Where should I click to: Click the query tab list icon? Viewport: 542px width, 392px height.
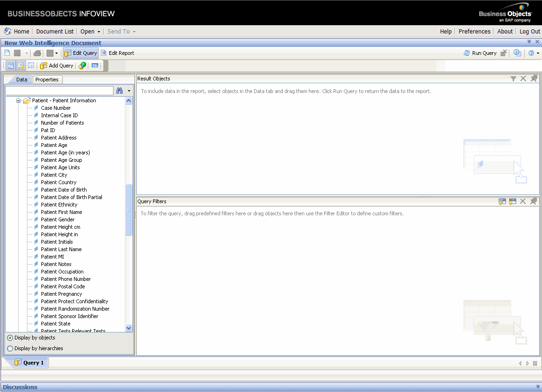tap(535, 363)
